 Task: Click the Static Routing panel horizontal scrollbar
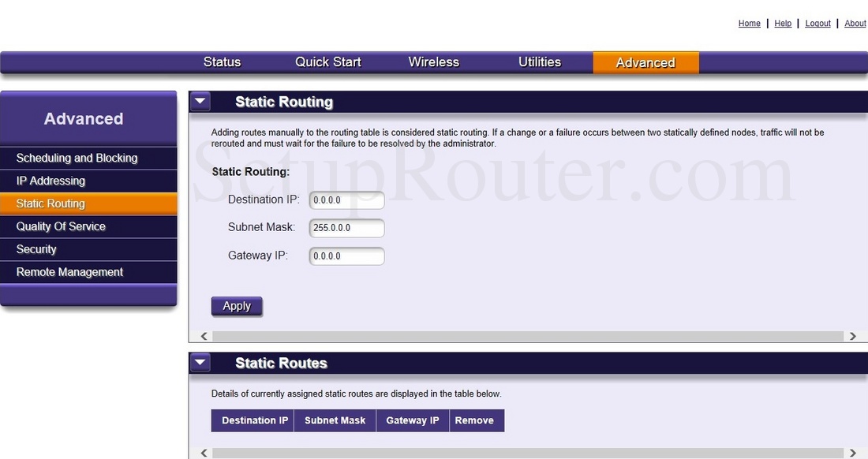click(x=528, y=336)
